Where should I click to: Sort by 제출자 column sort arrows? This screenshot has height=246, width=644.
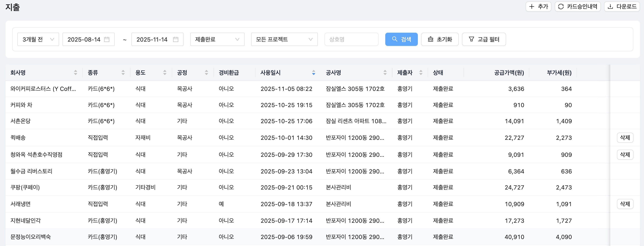[x=421, y=73]
